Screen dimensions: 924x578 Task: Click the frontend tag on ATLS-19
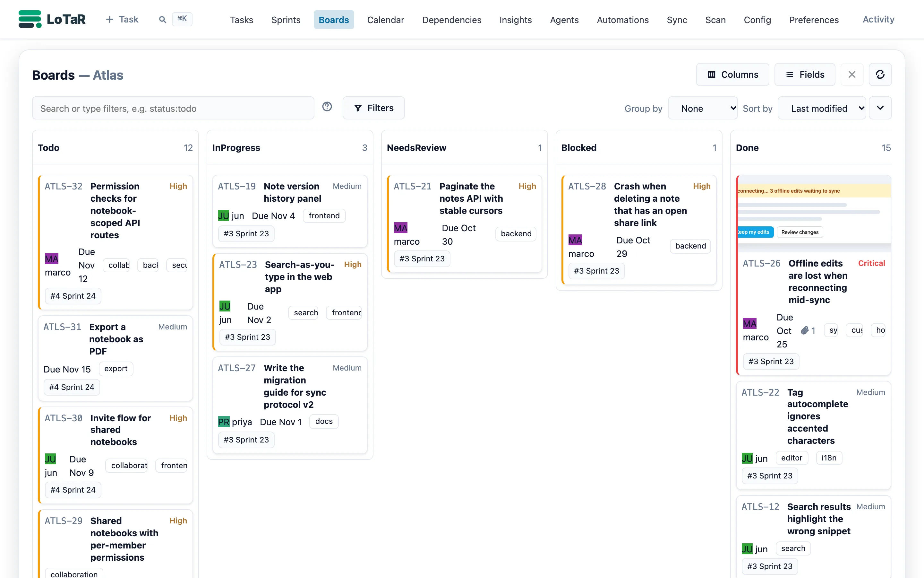coord(324,215)
